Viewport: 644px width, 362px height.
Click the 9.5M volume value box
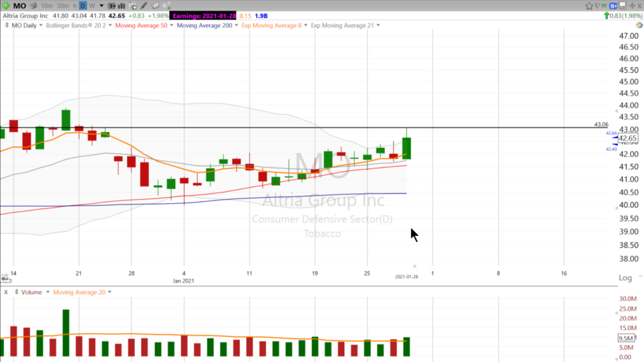pos(627,338)
